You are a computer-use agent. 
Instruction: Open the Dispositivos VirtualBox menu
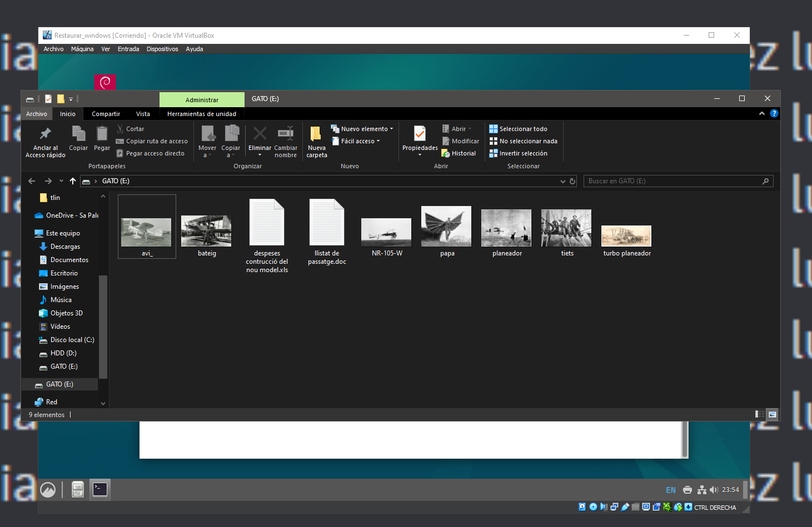[162, 49]
